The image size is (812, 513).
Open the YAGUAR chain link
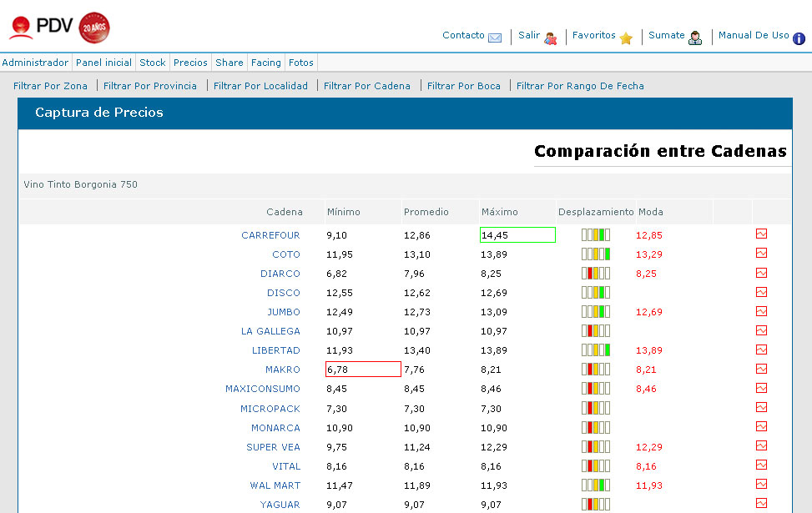[280, 504]
